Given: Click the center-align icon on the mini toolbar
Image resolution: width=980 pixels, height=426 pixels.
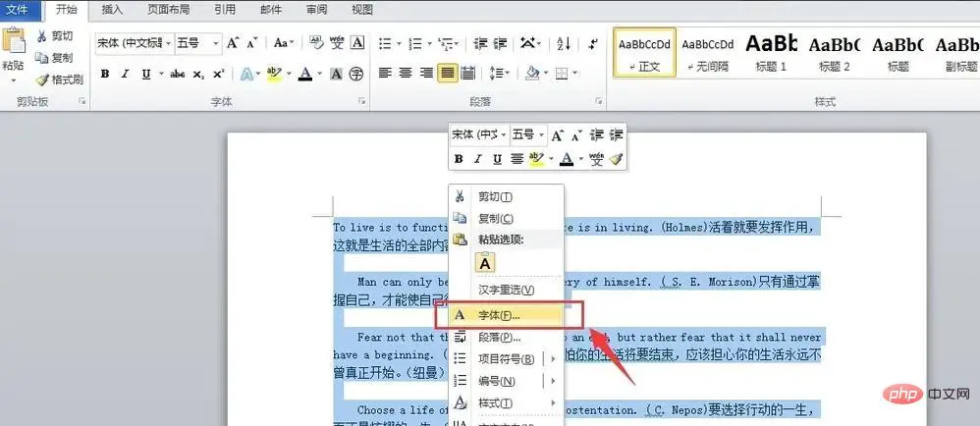Looking at the screenshot, I should tap(517, 159).
